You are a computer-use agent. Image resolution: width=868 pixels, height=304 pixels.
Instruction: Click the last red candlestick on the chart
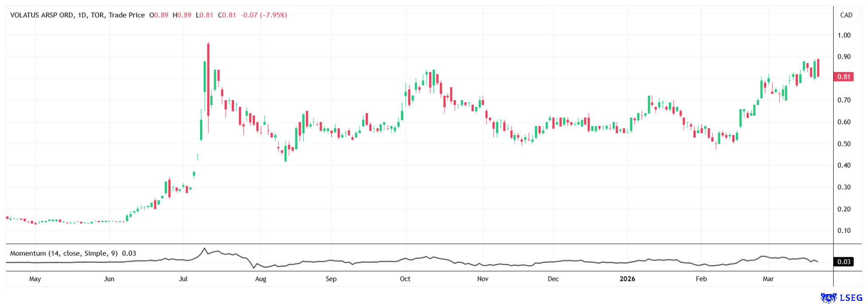[x=818, y=68]
